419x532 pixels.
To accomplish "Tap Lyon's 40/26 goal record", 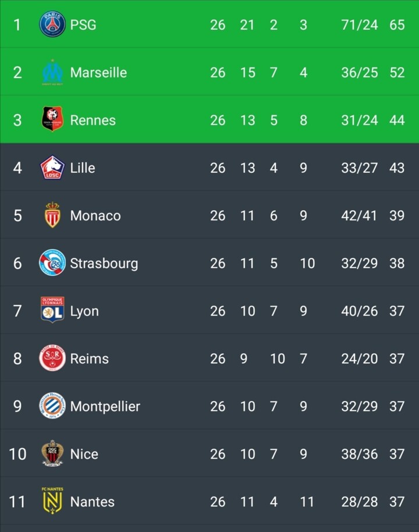I will tap(359, 311).
